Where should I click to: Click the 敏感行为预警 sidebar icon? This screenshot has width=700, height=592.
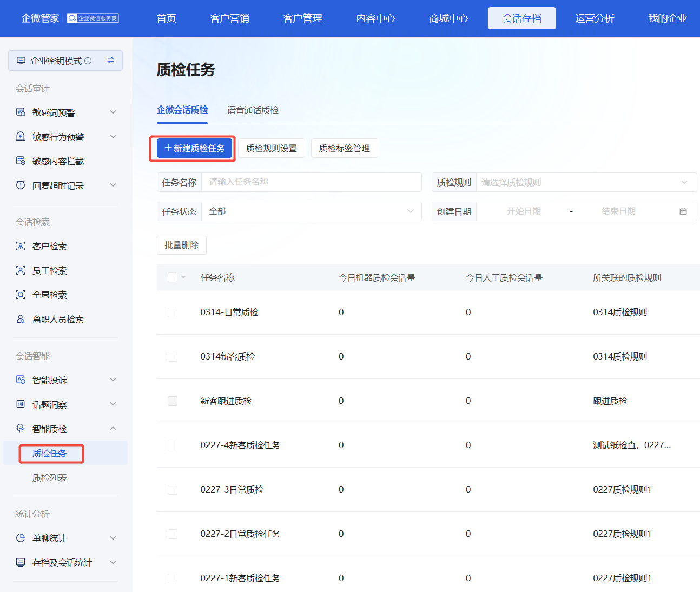click(21, 136)
